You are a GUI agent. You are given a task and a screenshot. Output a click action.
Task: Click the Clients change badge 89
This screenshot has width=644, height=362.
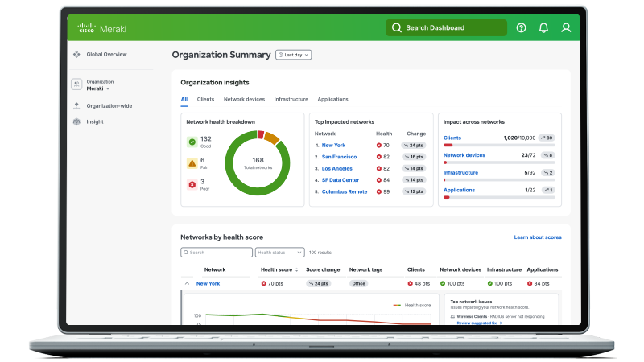point(547,138)
